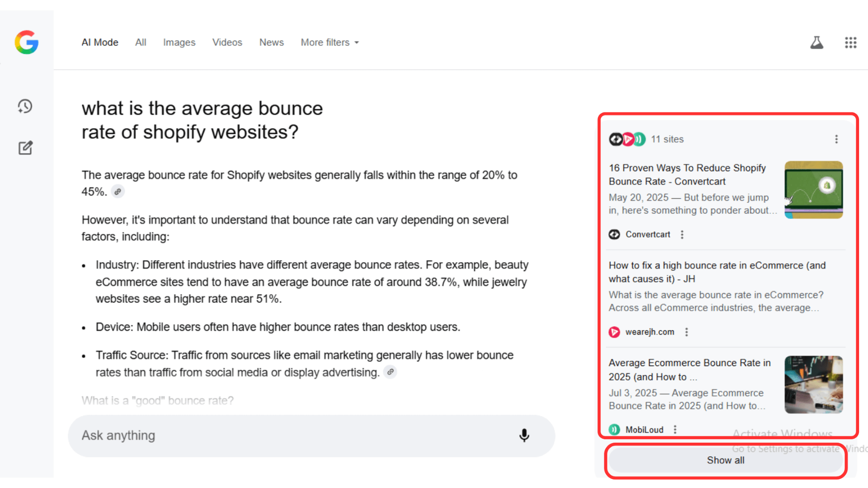Select the Videos tab

[227, 42]
